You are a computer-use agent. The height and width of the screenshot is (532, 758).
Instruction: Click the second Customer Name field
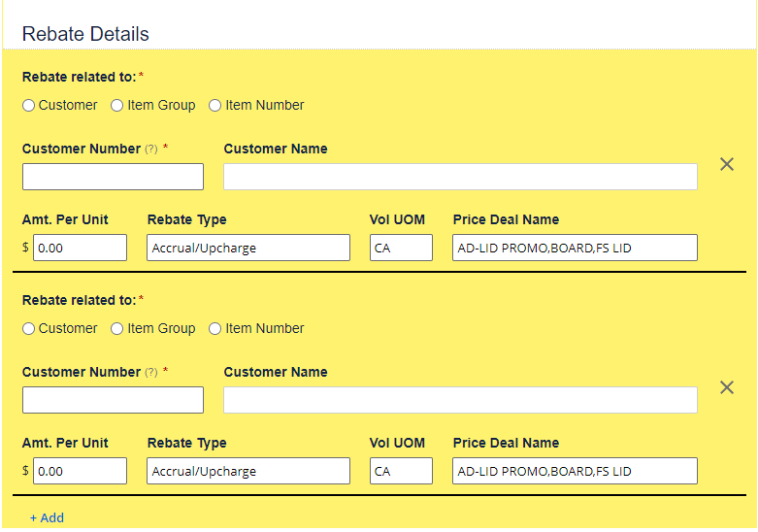pyautogui.click(x=460, y=400)
